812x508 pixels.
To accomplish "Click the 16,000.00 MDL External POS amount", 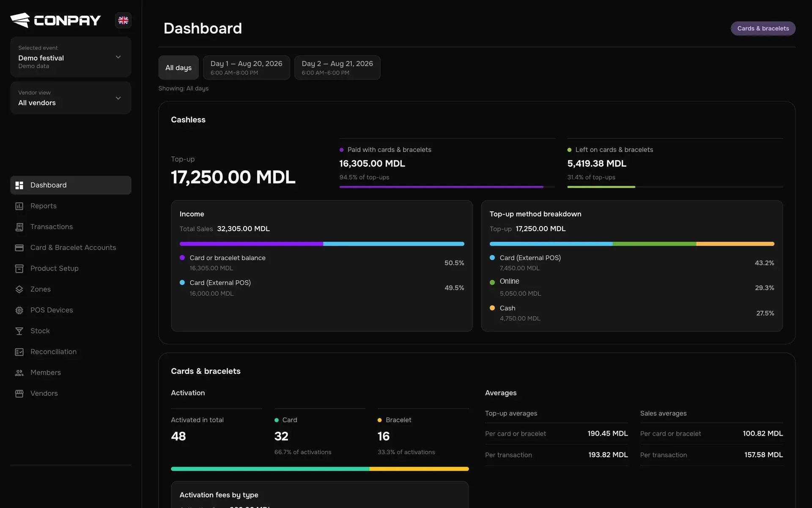I will click(x=211, y=294).
